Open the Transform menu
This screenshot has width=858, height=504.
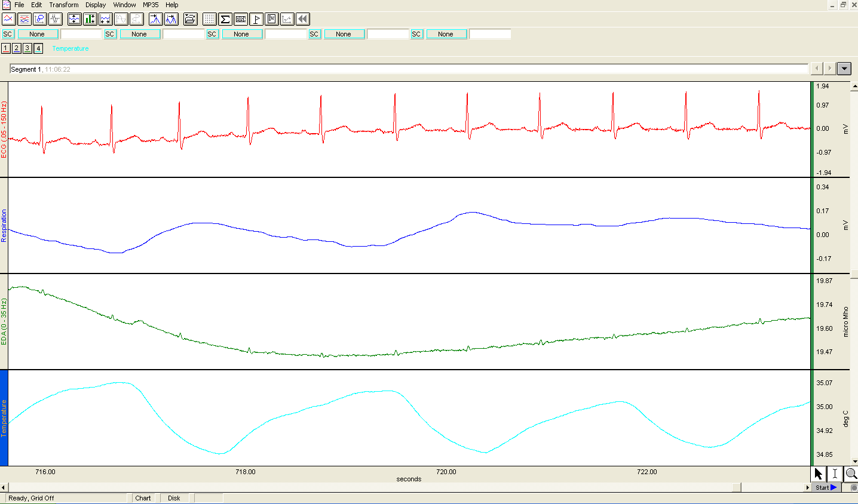click(x=64, y=5)
